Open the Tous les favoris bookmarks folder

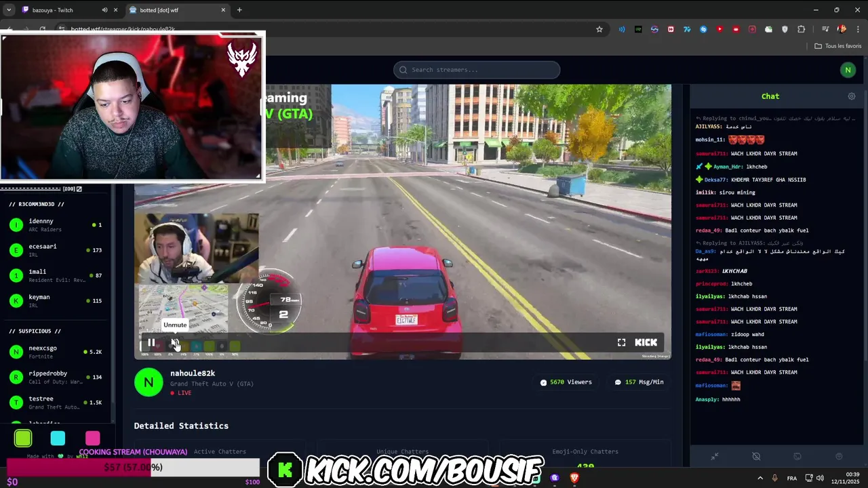(838, 46)
